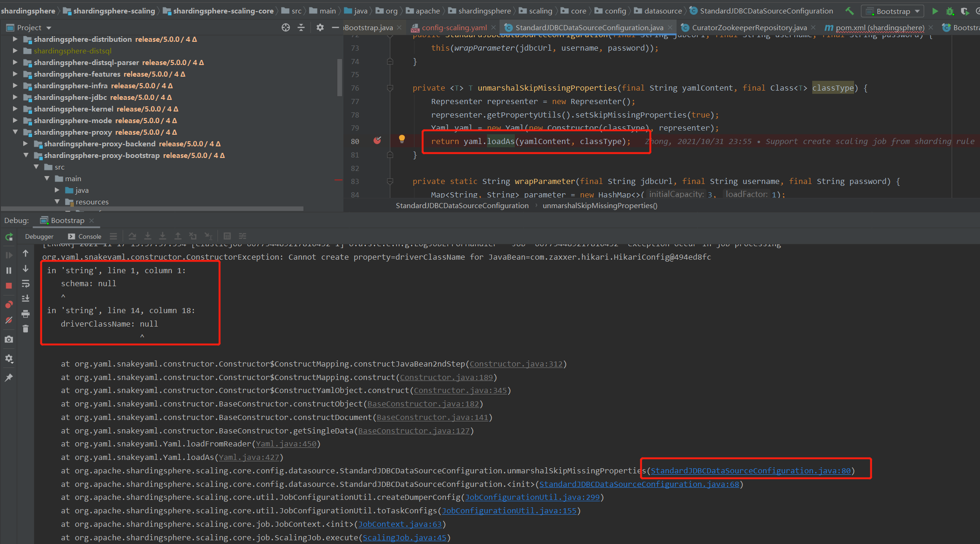The width and height of the screenshot is (980, 544).
Task: Open StandardJDBCDataSourceConfiguration.java:80 stack trace link
Action: [x=750, y=471]
